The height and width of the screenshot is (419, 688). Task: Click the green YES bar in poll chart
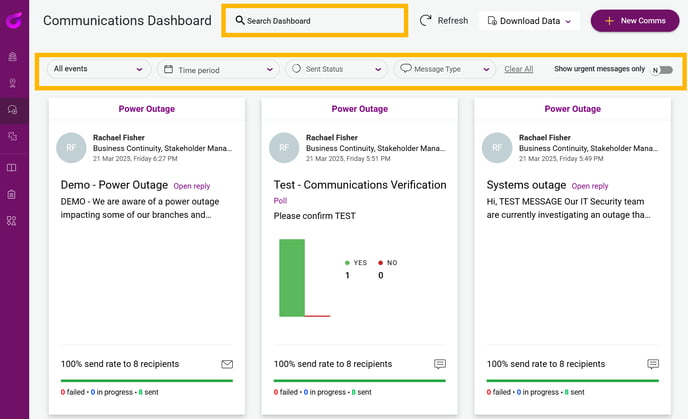click(x=292, y=278)
